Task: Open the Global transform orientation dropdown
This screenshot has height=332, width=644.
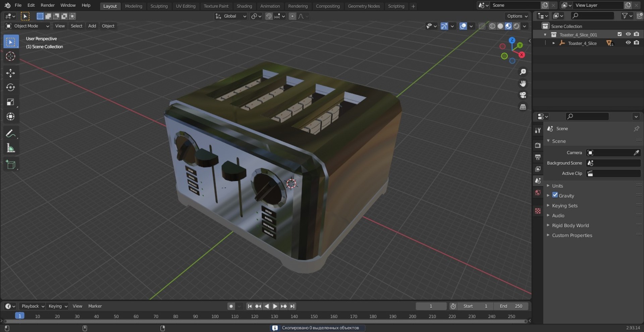Action: coord(231,16)
